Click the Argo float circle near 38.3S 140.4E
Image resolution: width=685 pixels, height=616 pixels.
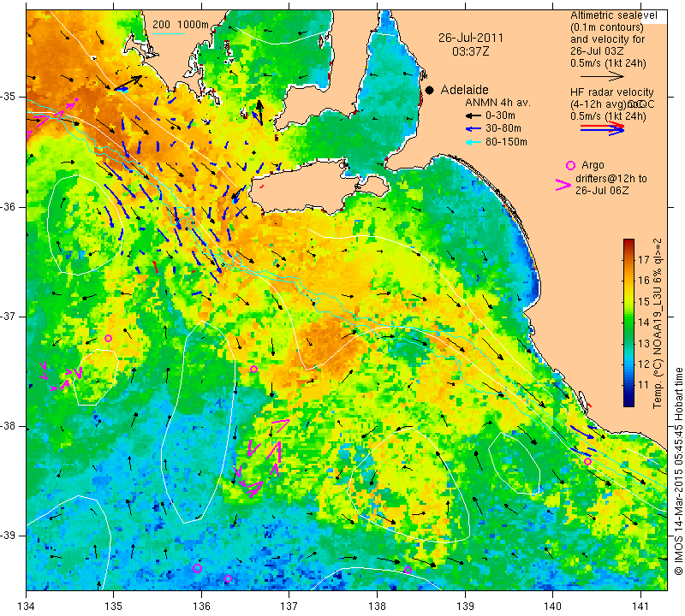point(588,461)
